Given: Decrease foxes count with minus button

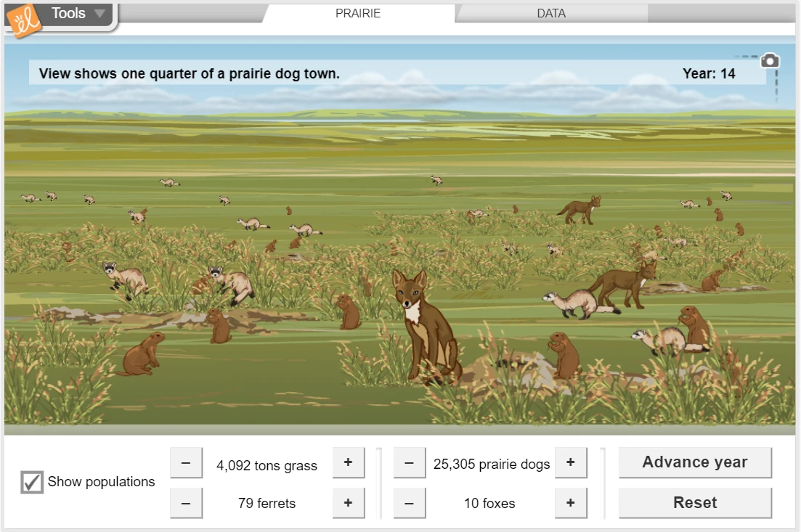Looking at the screenshot, I should click(x=409, y=503).
